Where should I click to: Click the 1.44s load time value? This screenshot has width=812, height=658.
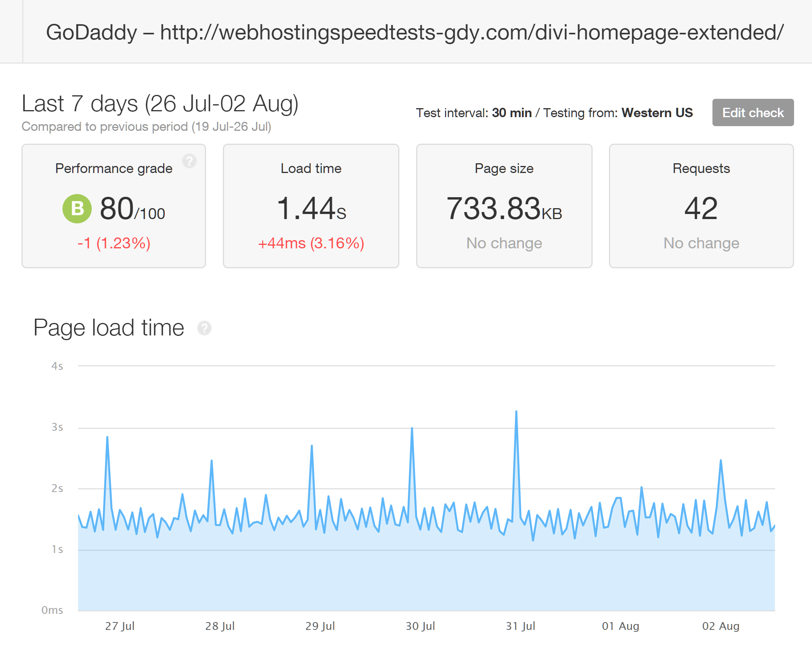tap(311, 209)
